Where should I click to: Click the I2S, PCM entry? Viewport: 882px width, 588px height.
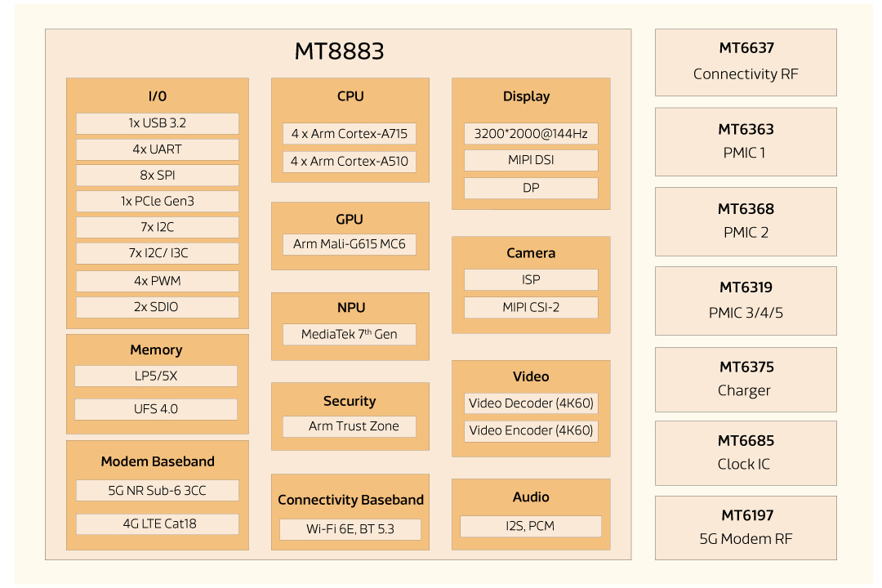[531, 526]
